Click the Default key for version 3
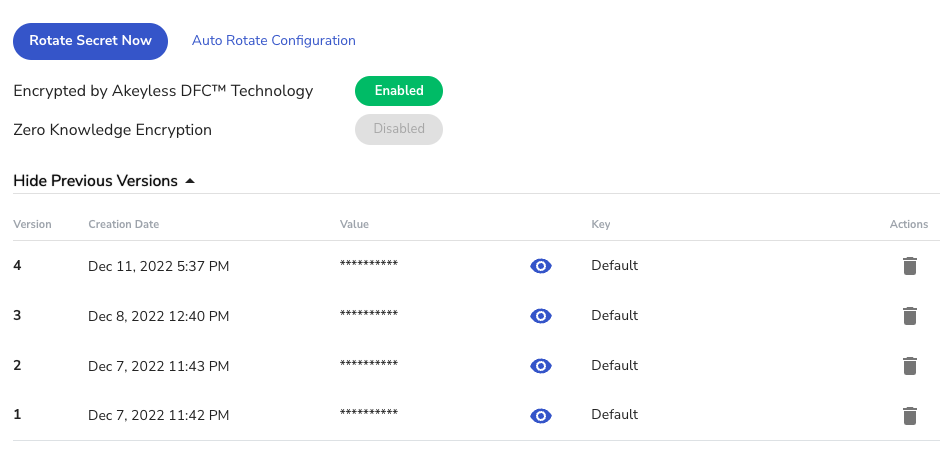940x455 pixels. 614,316
